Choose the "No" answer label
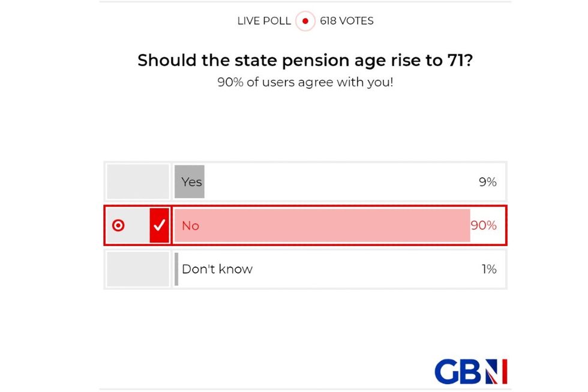Viewport: 588px width, 392px height. coord(190,226)
